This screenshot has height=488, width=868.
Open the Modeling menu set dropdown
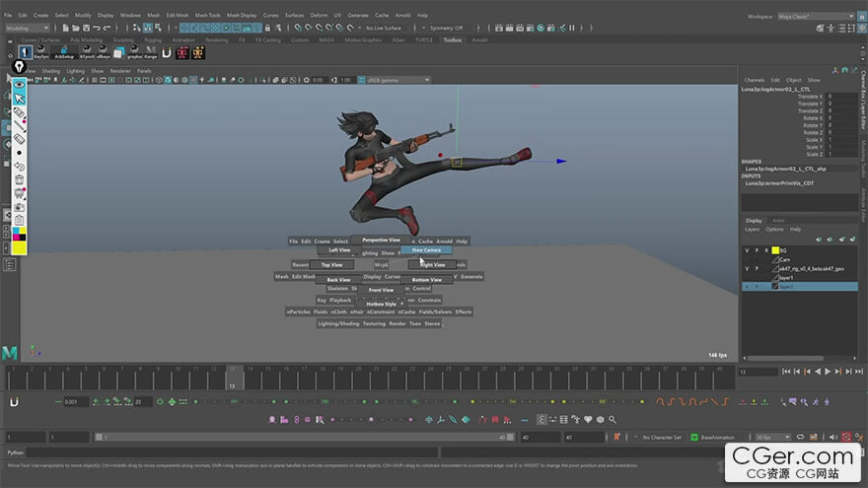coord(28,28)
